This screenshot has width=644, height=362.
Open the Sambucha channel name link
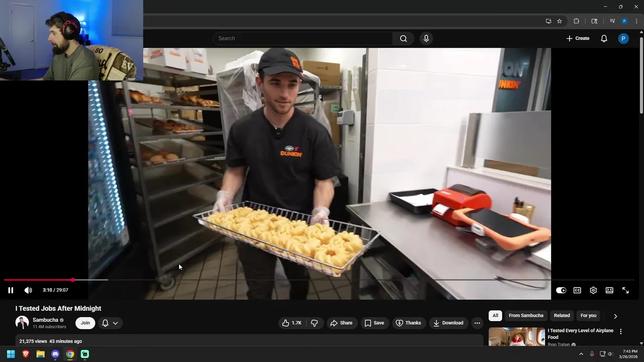(x=45, y=320)
